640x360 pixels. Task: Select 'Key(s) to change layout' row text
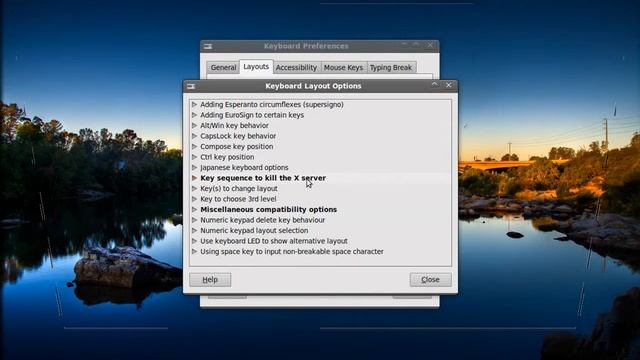pos(239,189)
